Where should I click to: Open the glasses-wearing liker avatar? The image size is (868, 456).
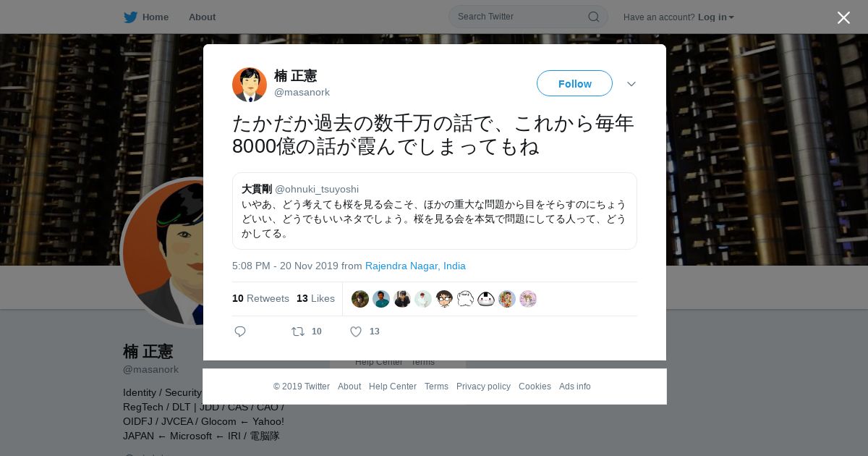[444, 299]
